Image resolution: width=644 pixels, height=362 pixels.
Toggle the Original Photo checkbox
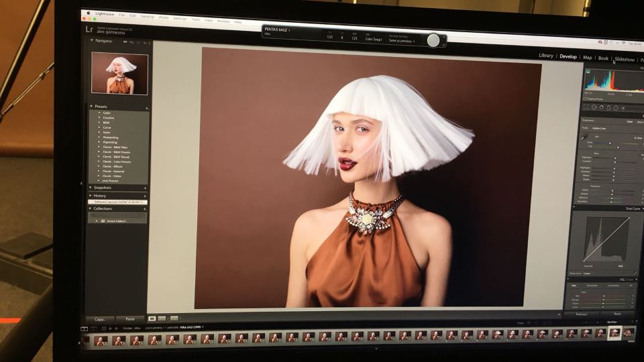pos(586,99)
